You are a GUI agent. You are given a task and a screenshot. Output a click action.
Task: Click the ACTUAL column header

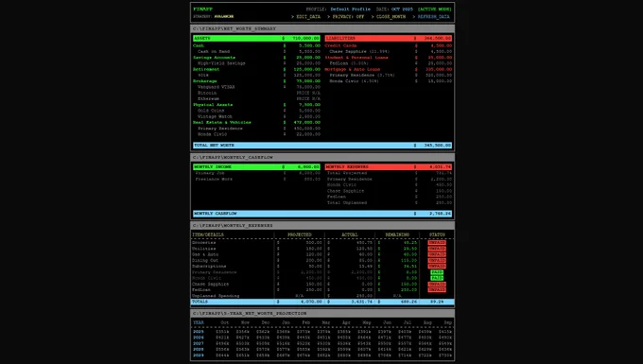pos(350,234)
